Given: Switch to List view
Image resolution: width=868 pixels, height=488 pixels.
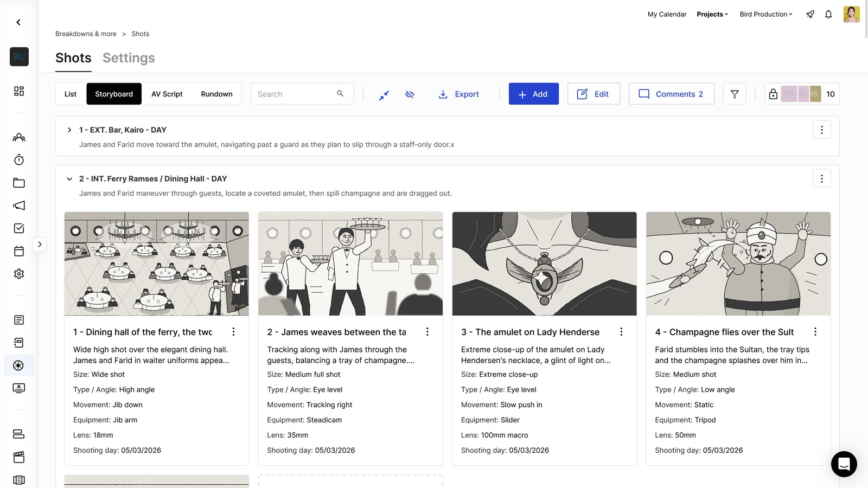Looking at the screenshot, I should click(71, 94).
